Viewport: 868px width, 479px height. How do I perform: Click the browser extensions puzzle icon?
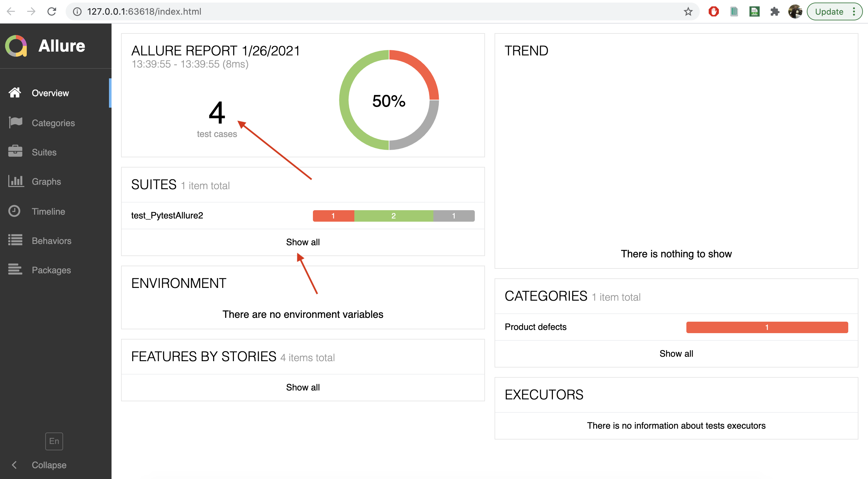click(x=775, y=11)
